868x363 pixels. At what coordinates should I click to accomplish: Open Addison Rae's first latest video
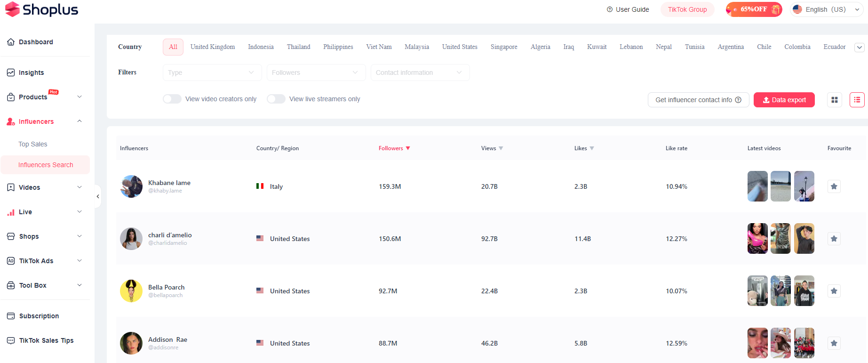click(x=757, y=343)
